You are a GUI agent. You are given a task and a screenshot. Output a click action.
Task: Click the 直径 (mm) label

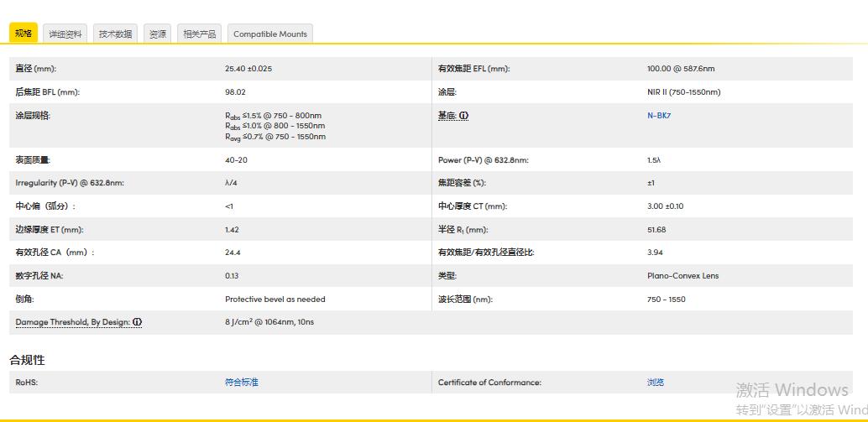[x=36, y=69]
